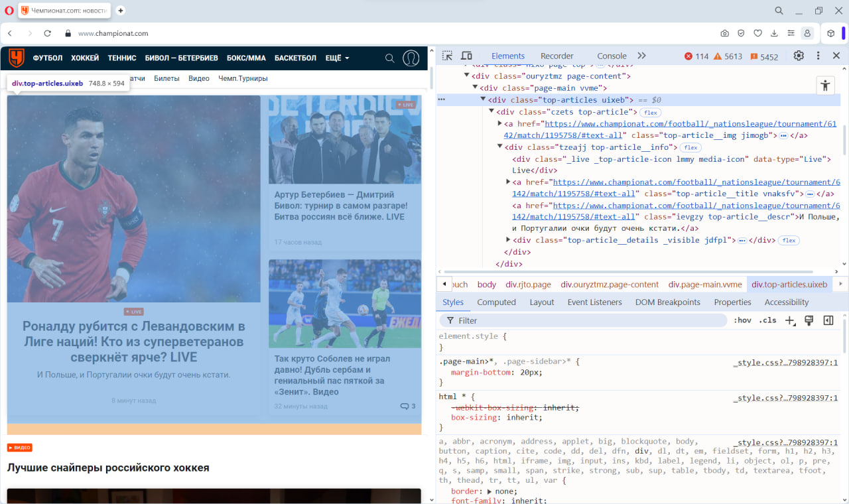
Task: Show more DevTools tabs with double chevron
Action: tap(641, 56)
